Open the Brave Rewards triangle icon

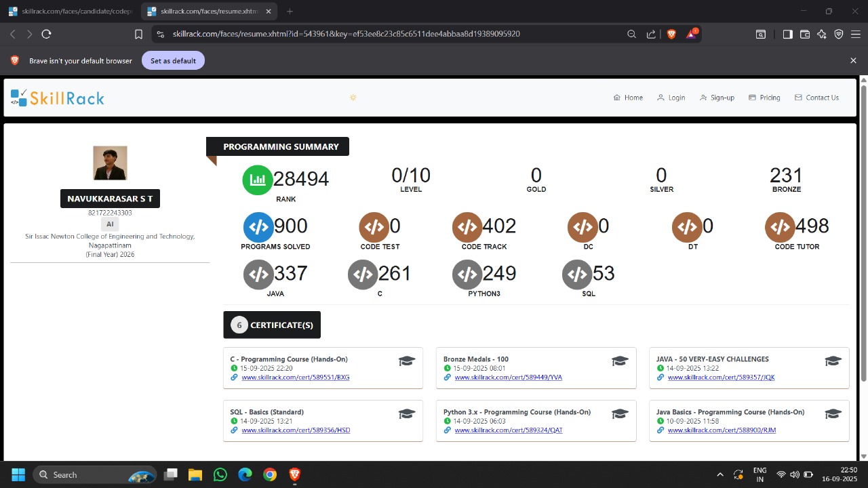[x=692, y=34]
